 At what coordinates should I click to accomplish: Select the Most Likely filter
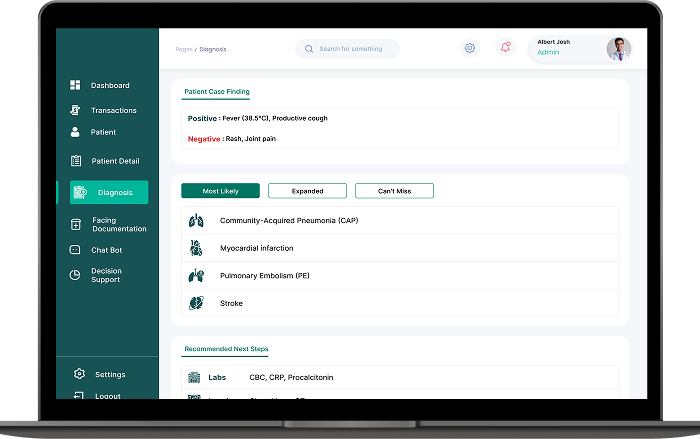220,191
